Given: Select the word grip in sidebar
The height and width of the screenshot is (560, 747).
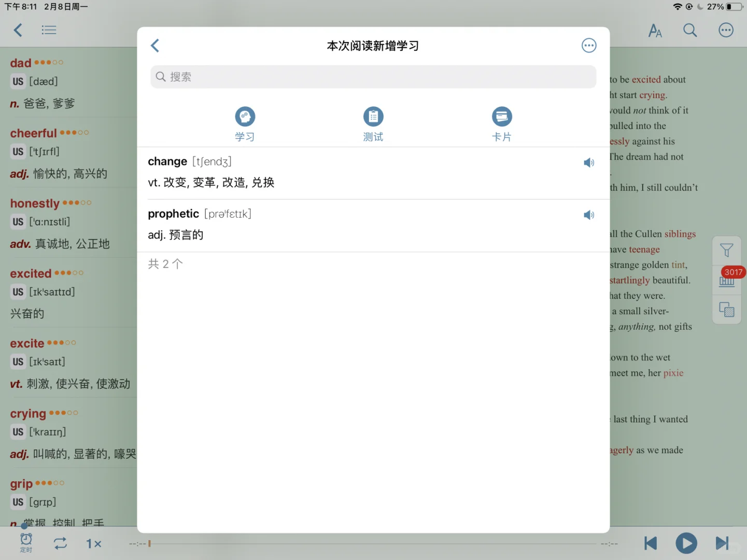Looking at the screenshot, I should coord(21,484).
